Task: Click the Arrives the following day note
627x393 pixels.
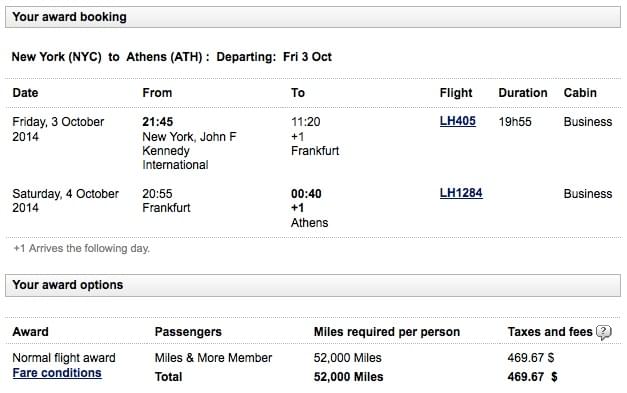Action: click(82, 248)
